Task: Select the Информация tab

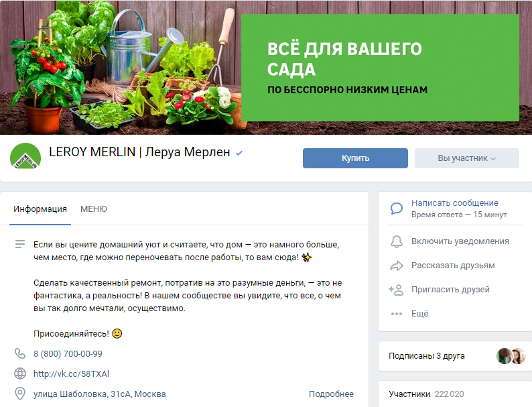Action: pos(40,209)
